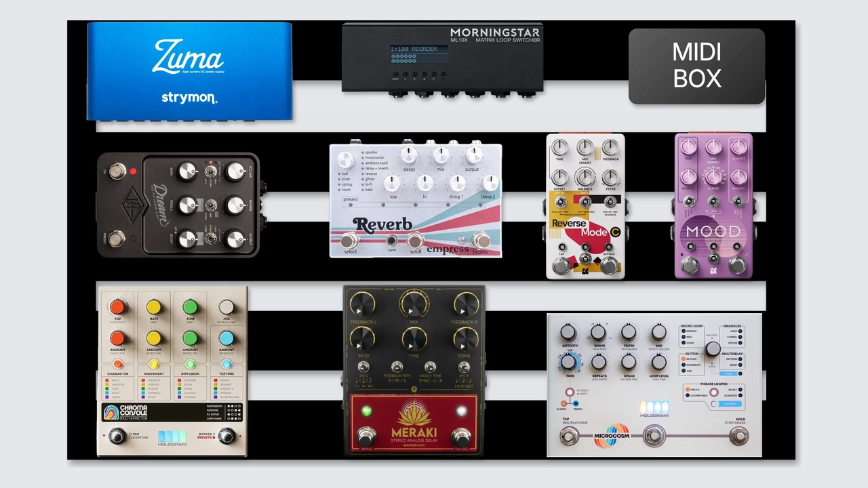Click the Reverse Mode C label
This screenshot has height=488, width=868.
point(585,228)
